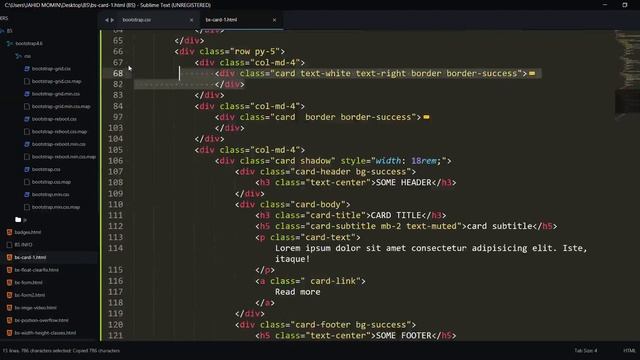This screenshot has width=640, height=360.
Task: Click the selection status message in status bar
Action: [x=61, y=351]
